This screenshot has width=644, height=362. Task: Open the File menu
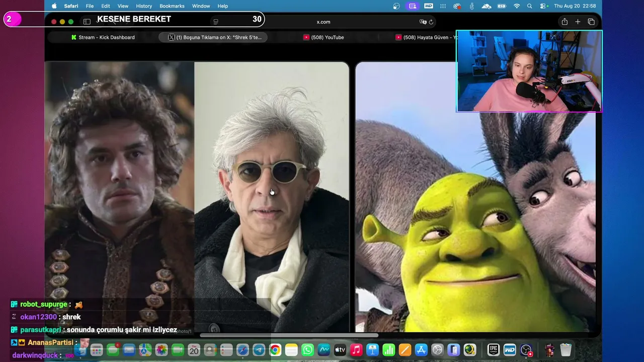(90, 6)
